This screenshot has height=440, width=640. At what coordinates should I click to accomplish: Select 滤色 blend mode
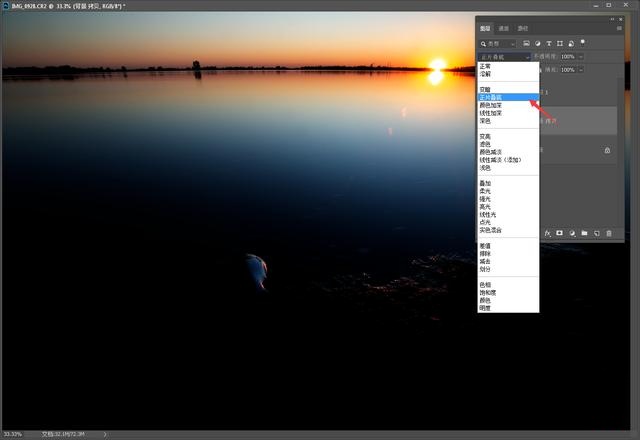pos(508,144)
